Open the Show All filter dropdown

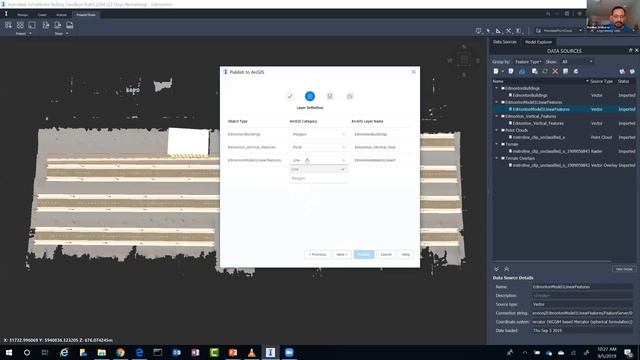coord(577,62)
